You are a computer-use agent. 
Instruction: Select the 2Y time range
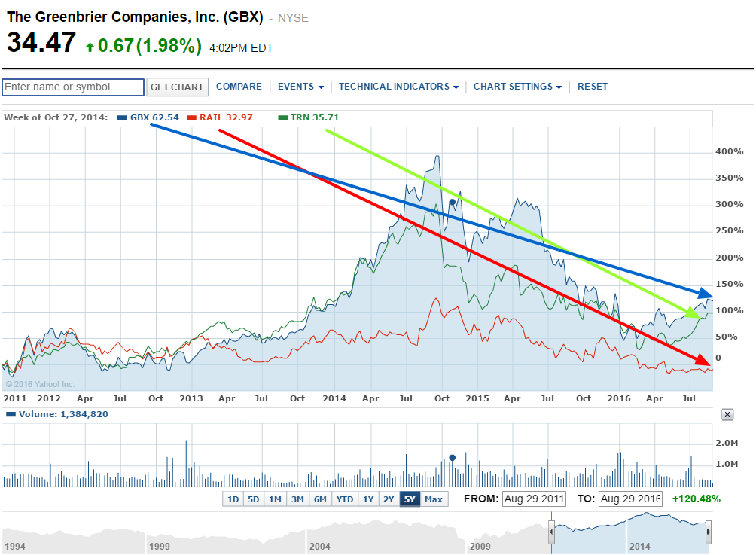click(x=389, y=499)
